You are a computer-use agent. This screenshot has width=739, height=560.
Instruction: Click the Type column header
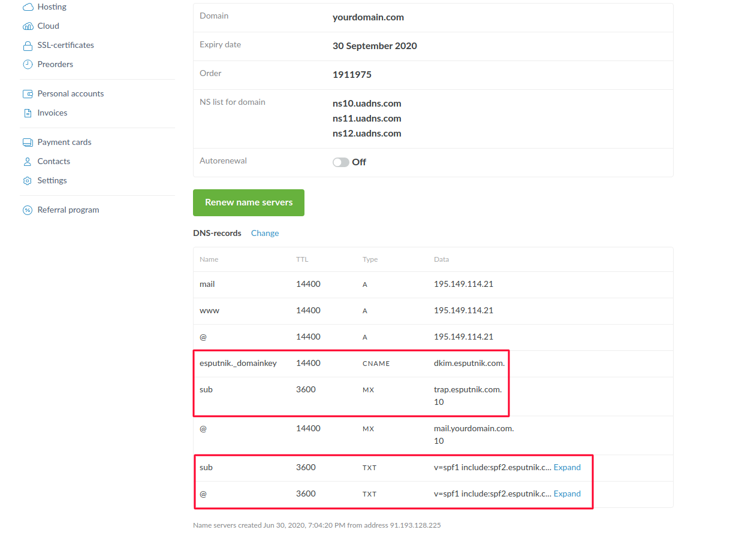click(x=370, y=259)
